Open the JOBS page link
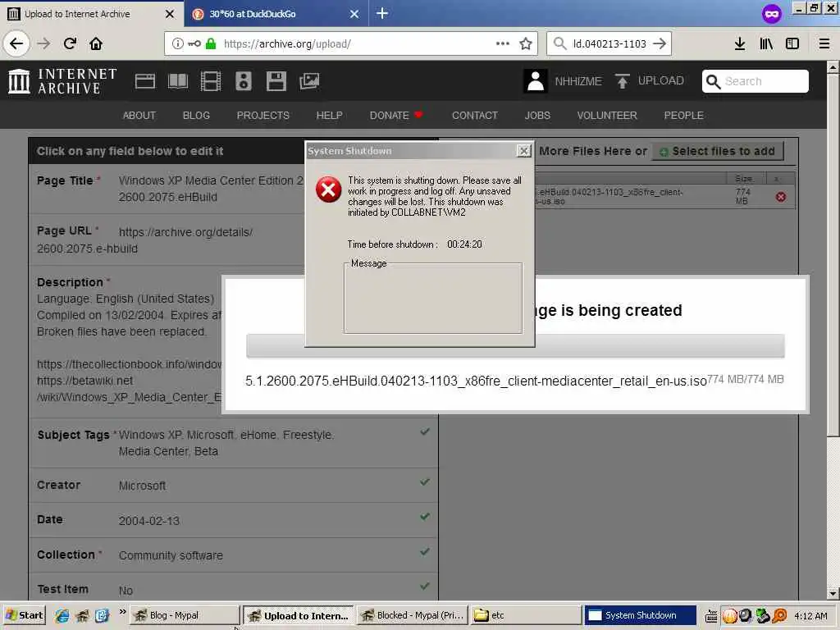 pos(537,115)
